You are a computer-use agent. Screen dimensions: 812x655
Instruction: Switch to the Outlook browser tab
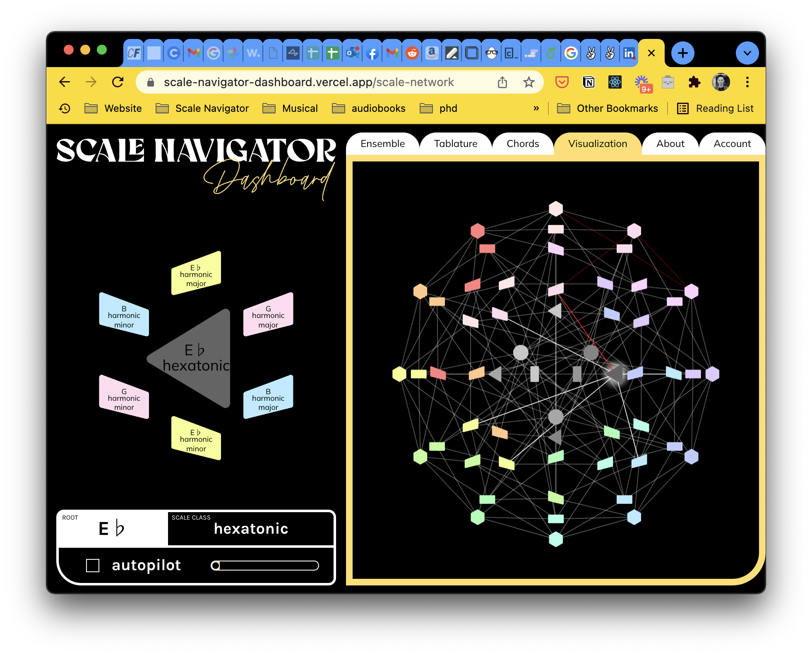[x=352, y=53]
